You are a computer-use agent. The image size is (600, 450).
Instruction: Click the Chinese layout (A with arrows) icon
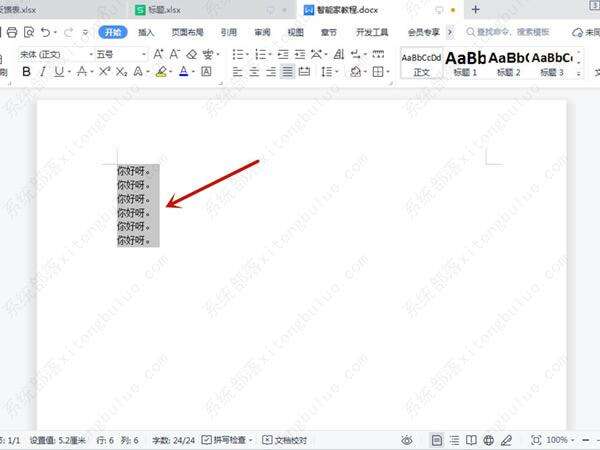pos(316,55)
